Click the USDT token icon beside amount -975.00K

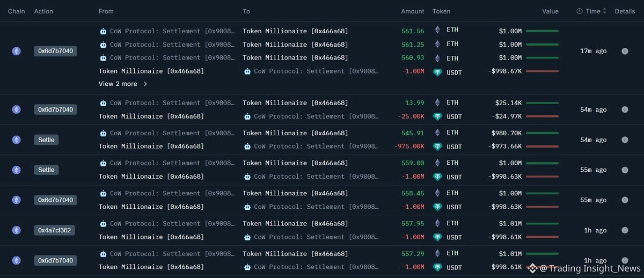(x=437, y=147)
